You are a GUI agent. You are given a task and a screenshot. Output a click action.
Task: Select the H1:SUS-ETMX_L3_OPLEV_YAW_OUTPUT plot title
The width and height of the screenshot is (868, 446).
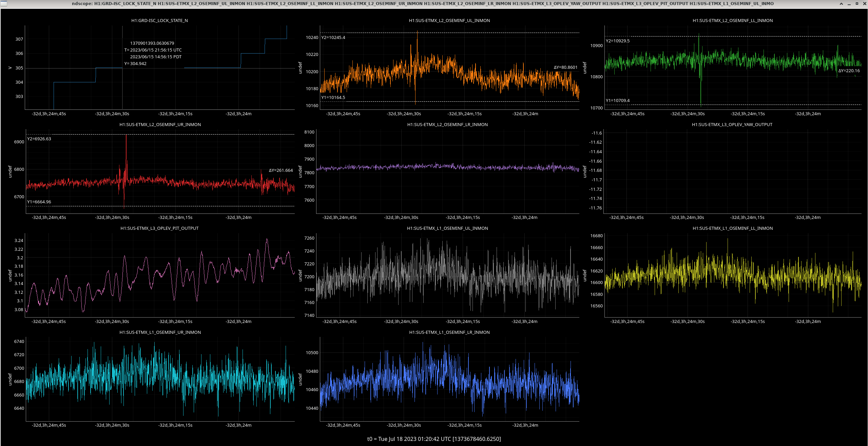(732, 125)
